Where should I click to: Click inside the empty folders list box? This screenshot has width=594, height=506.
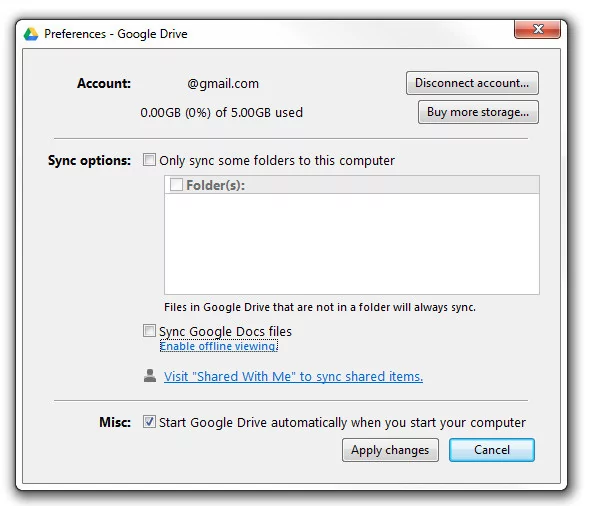tap(352, 244)
